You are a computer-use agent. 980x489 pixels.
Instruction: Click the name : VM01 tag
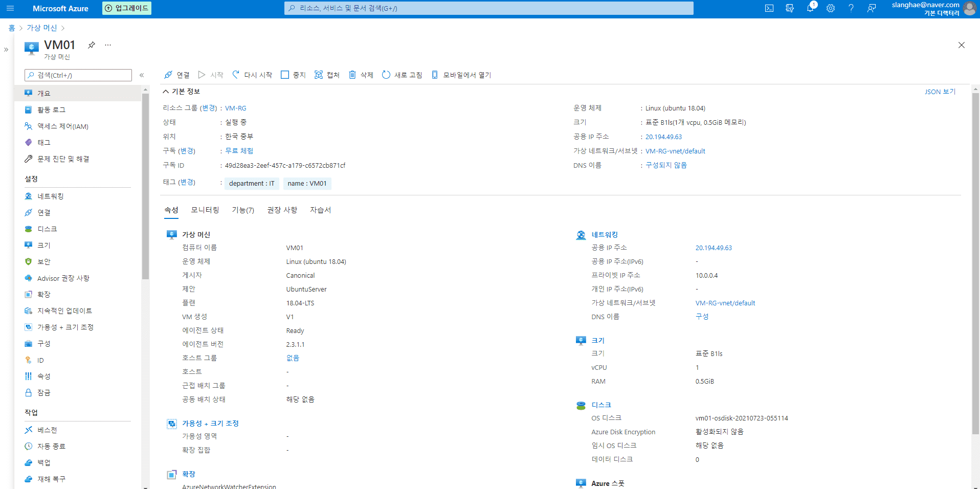307,184
